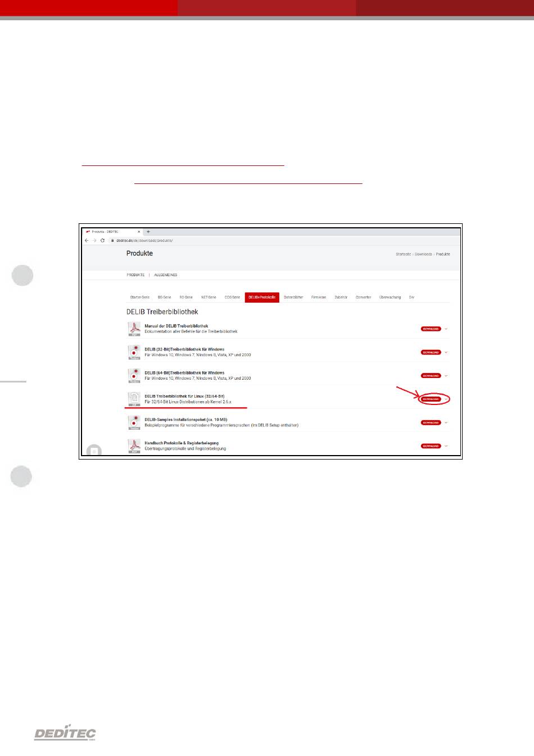Switch to the Firmware tab
534x756 pixels.
pos(319,297)
